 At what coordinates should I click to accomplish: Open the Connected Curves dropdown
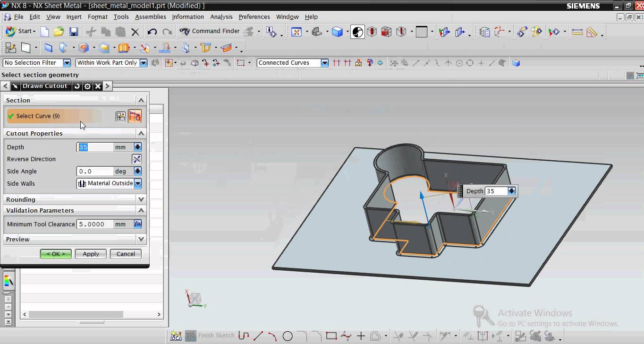324,63
